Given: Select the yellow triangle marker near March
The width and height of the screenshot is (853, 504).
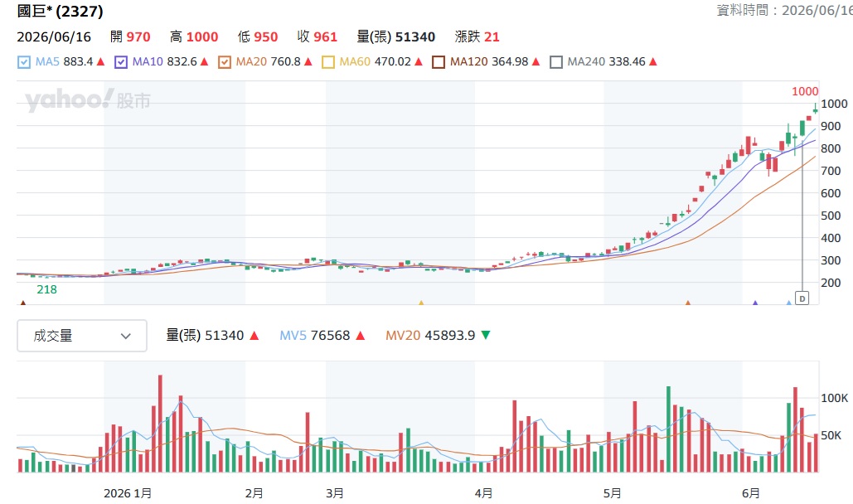Looking at the screenshot, I should 421,302.
